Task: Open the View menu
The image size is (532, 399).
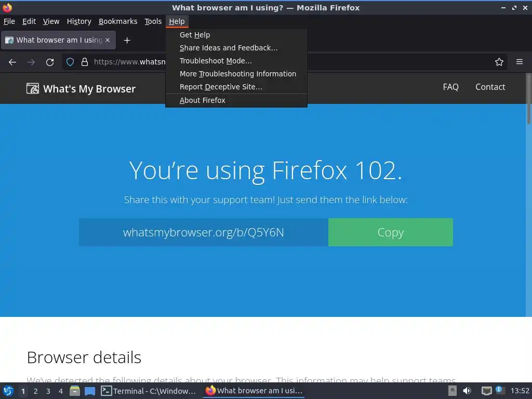Action: [51, 21]
